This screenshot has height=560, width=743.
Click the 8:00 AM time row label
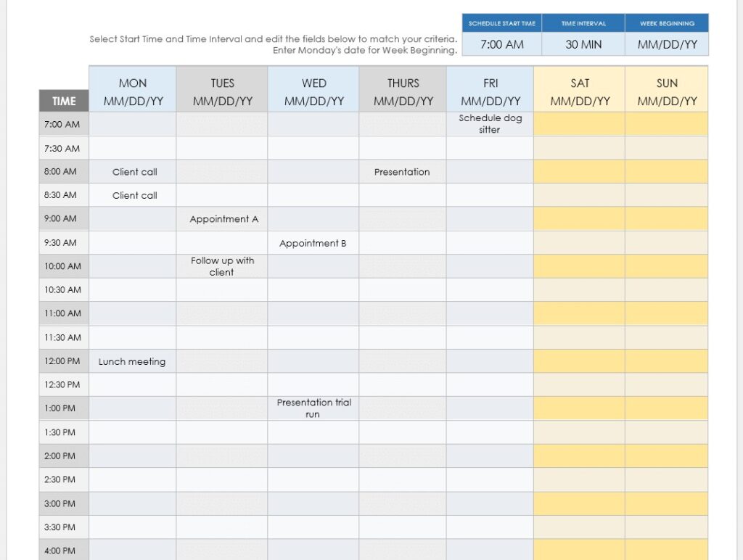coord(64,171)
